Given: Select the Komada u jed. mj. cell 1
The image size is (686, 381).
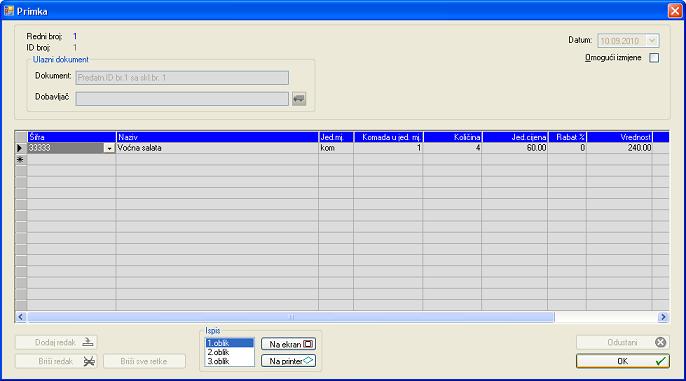Looking at the screenshot, I should click(388, 148).
